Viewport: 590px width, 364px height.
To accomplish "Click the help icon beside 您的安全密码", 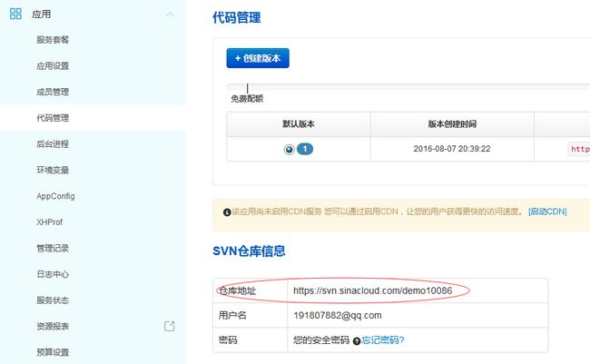I will [x=357, y=341].
